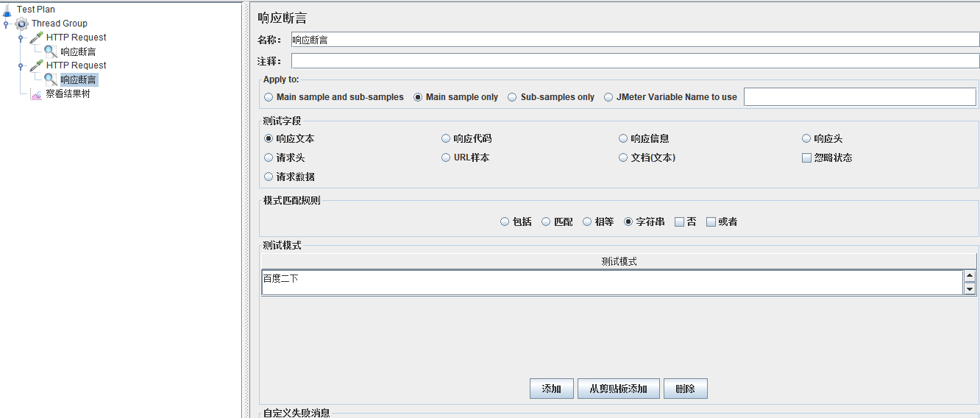Choose JMeter Variable Name to use
980x418 pixels.
(670, 97)
